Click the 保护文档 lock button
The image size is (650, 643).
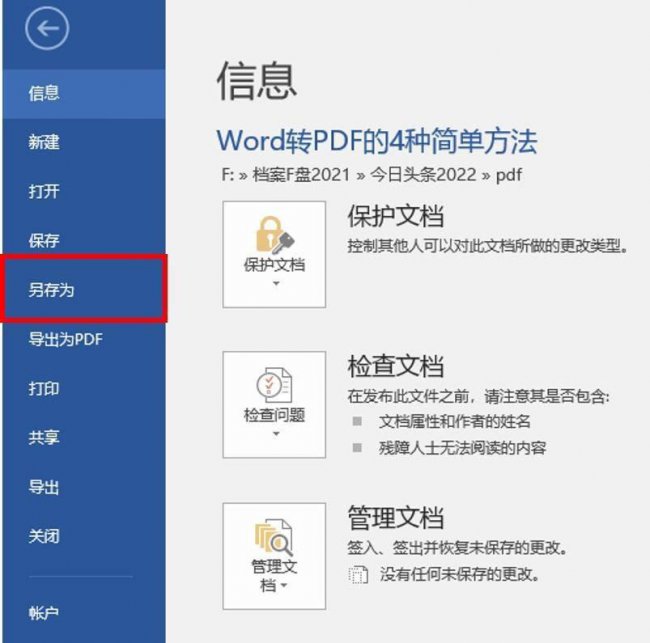tap(274, 255)
